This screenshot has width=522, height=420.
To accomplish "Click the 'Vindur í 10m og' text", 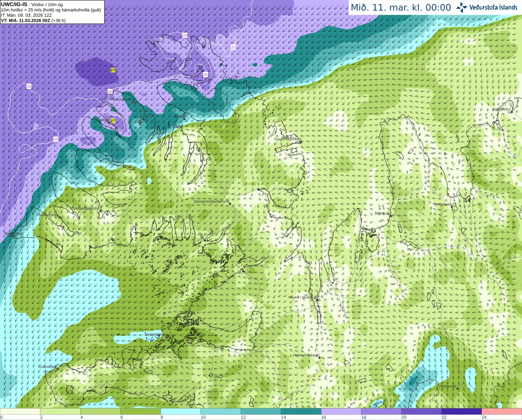I will tap(47, 5).
